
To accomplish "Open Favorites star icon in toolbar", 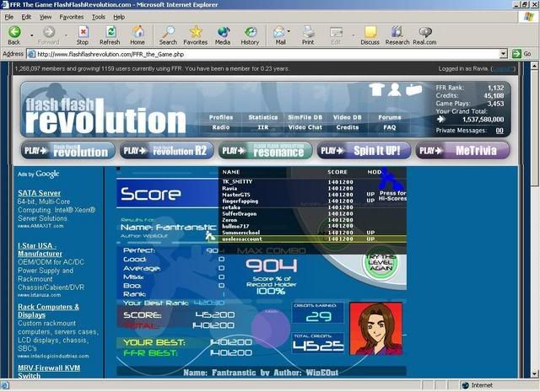I will [195, 31].
